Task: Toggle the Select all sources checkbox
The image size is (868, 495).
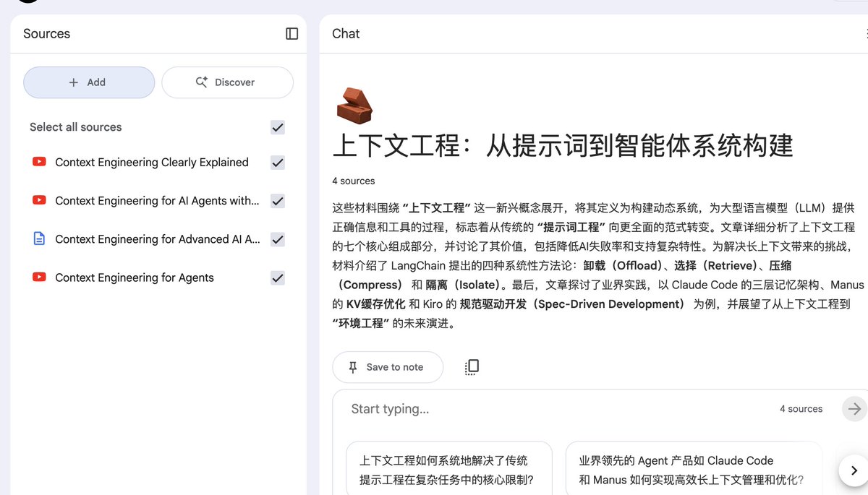Action: click(278, 127)
